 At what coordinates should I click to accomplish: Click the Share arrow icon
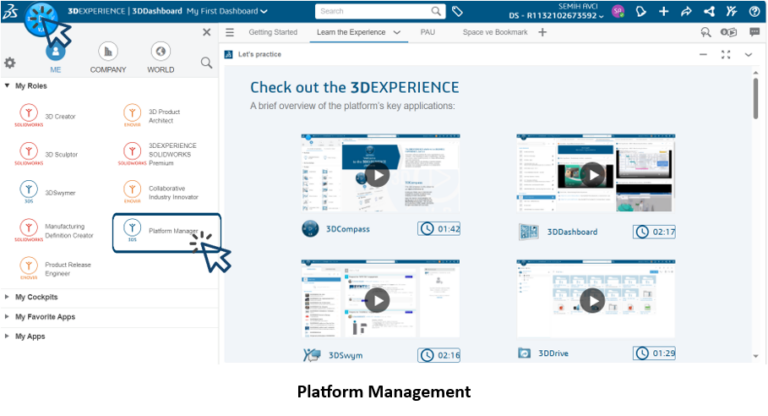[x=686, y=12]
